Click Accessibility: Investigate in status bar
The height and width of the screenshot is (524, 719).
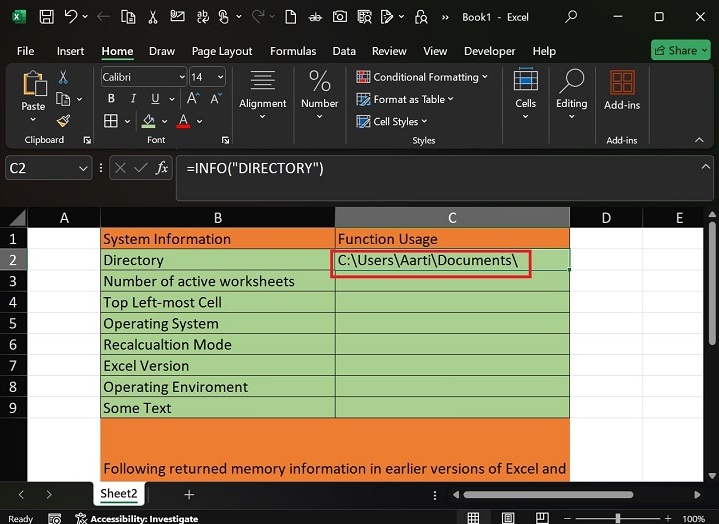(144, 519)
